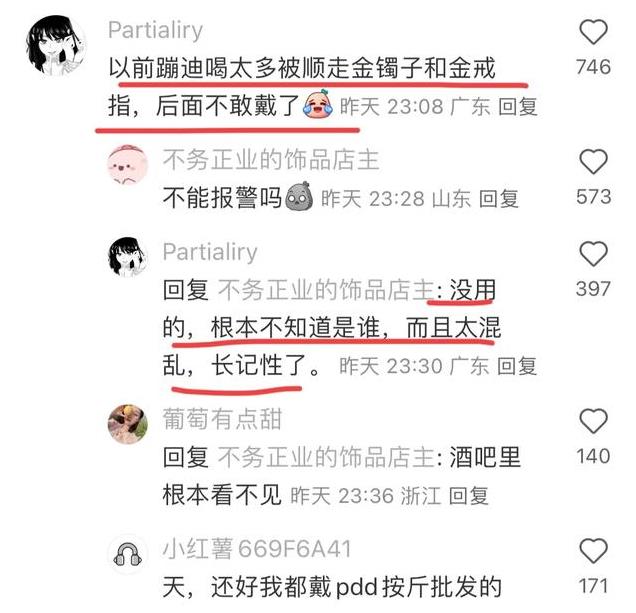Like the comment asking 不能报警吗

pos(593,161)
